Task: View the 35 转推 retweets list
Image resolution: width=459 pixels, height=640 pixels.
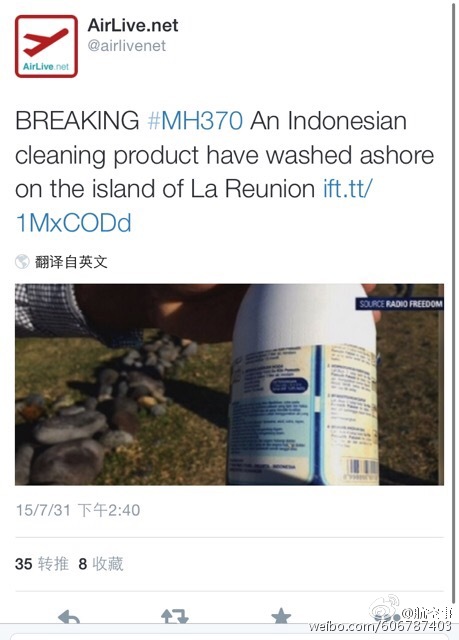Action: (42, 564)
